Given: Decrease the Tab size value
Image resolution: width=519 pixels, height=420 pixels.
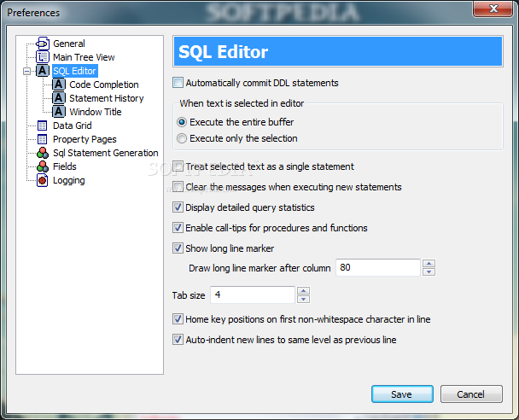Looking at the screenshot, I should [304, 299].
